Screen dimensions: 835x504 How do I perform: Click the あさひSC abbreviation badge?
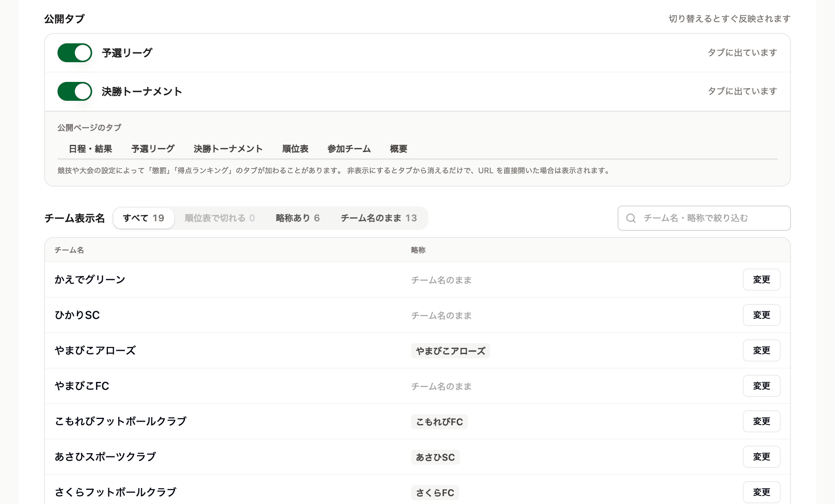click(436, 457)
